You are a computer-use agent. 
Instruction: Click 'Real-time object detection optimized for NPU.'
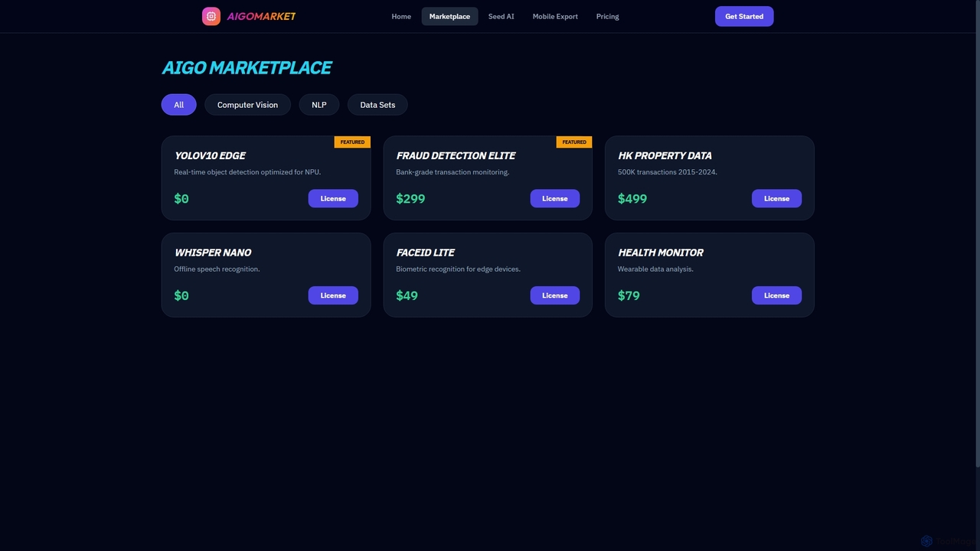click(247, 172)
